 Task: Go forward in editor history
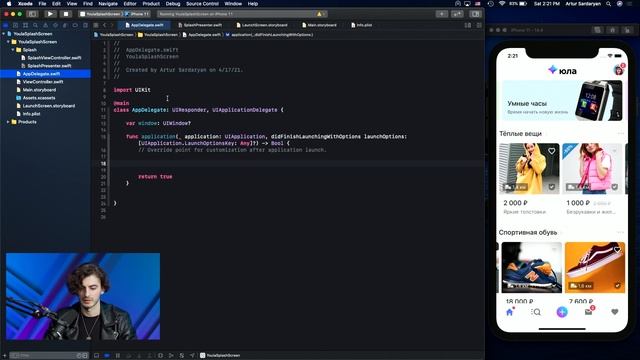[x=112, y=25]
